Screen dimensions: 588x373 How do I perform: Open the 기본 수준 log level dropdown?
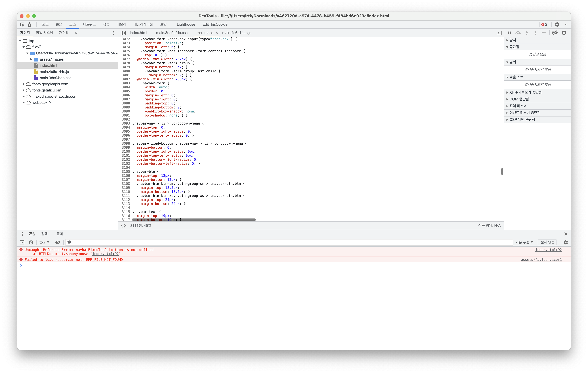click(524, 242)
